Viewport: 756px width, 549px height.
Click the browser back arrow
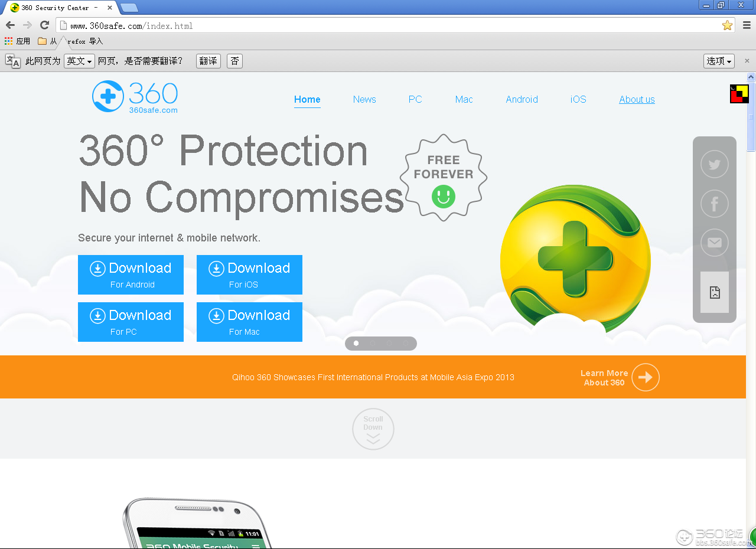[x=10, y=25]
